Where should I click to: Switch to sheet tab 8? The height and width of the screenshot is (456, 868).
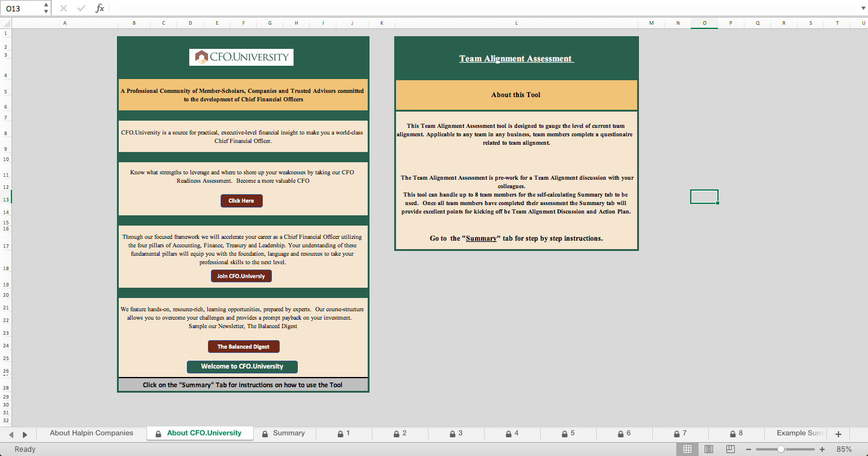coord(736,433)
